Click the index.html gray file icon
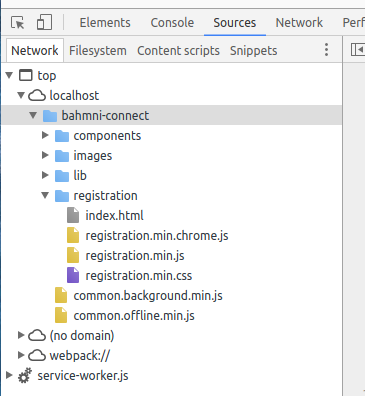 [x=73, y=215]
